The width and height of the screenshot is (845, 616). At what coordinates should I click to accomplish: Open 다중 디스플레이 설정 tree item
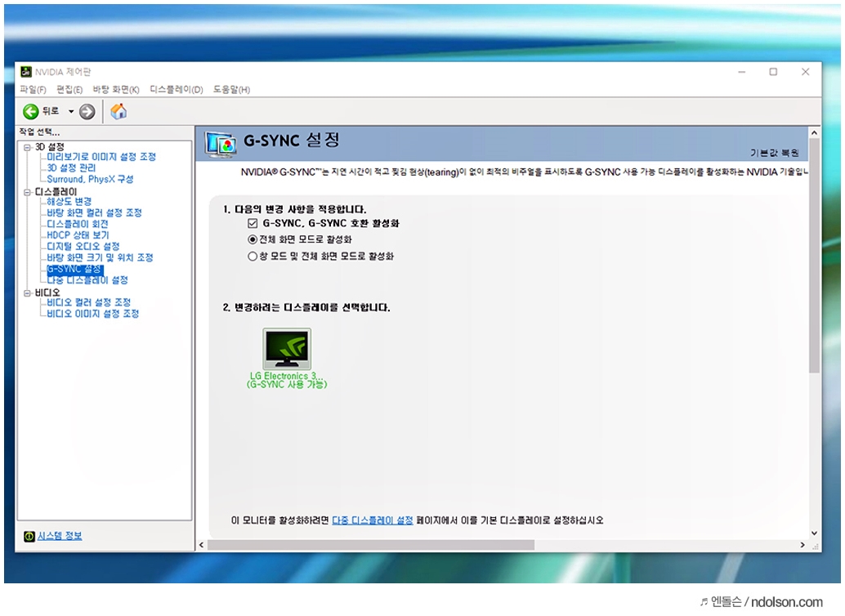pyautogui.click(x=87, y=280)
